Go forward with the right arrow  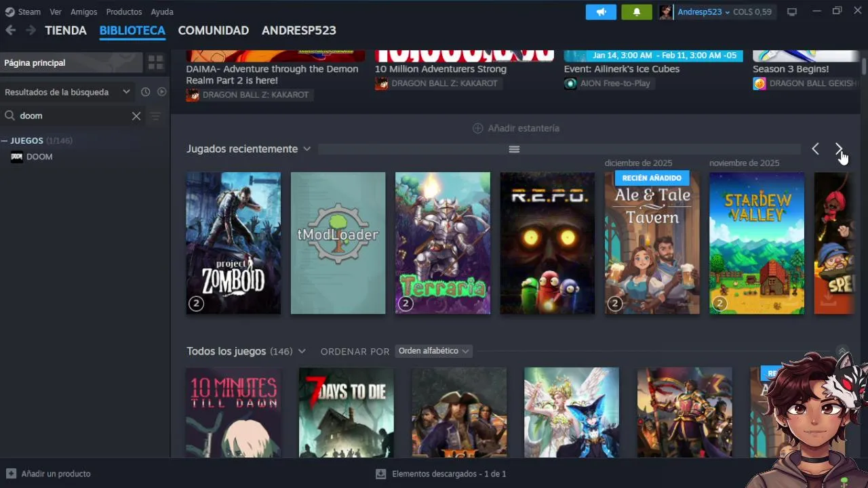[31, 30]
